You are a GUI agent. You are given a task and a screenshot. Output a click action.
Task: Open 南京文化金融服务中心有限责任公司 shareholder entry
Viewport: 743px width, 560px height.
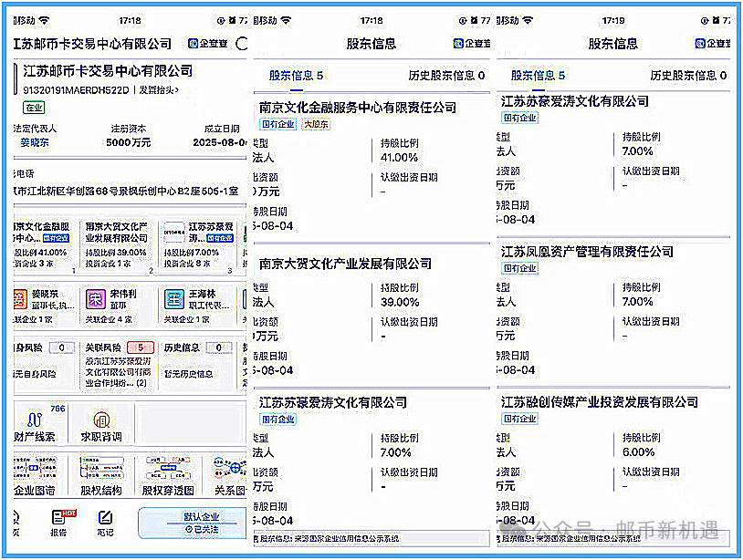click(x=358, y=108)
